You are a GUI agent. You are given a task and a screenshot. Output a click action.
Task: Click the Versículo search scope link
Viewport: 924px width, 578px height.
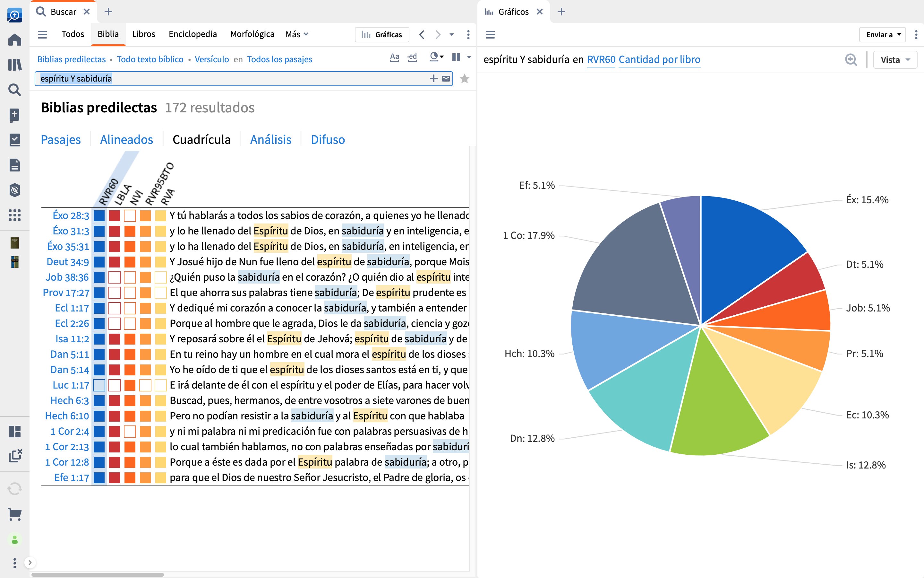(x=212, y=59)
